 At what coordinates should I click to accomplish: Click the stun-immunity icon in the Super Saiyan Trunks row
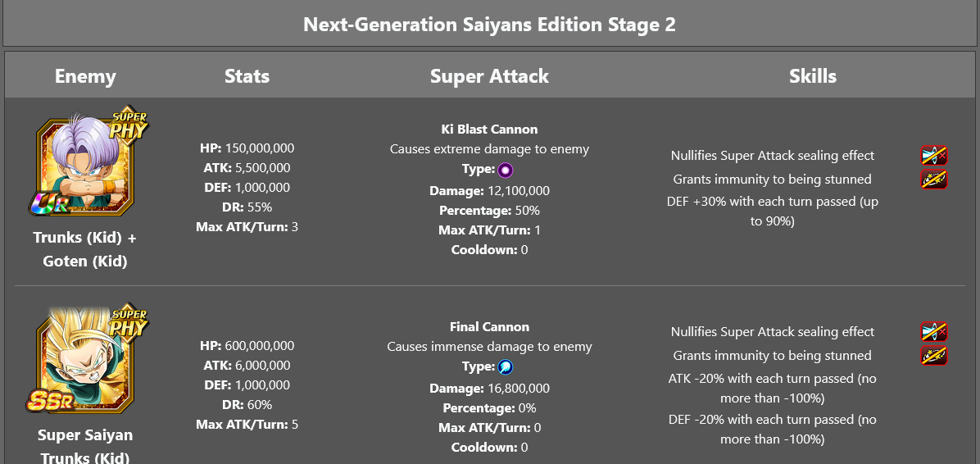point(934,356)
